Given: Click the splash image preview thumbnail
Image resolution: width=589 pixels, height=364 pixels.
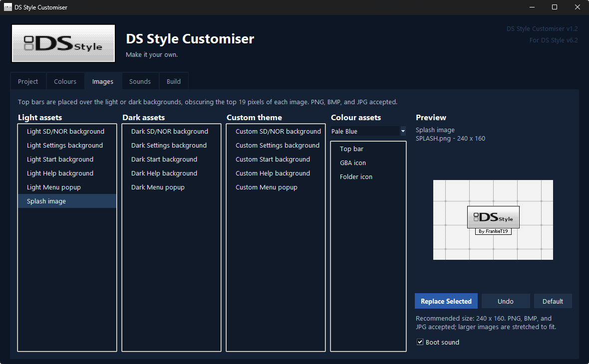Looking at the screenshot, I should pos(493,220).
